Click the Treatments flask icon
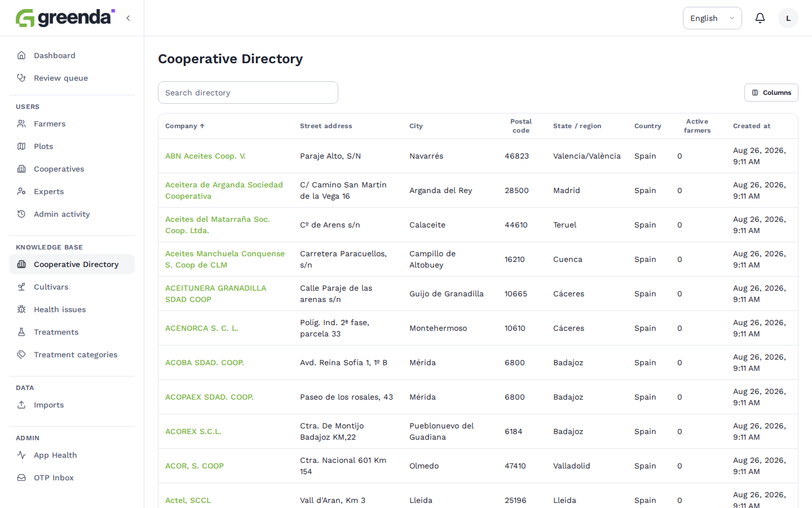The height and width of the screenshot is (508, 812). pyautogui.click(x=21, y=332)
